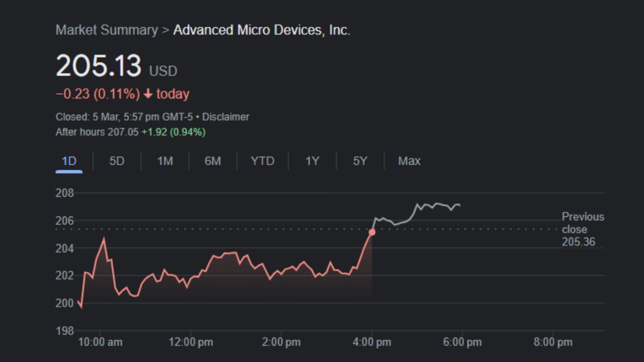
Task: Click the green +1.92 (0.94%) change
Action: click(x=173, y=132)
